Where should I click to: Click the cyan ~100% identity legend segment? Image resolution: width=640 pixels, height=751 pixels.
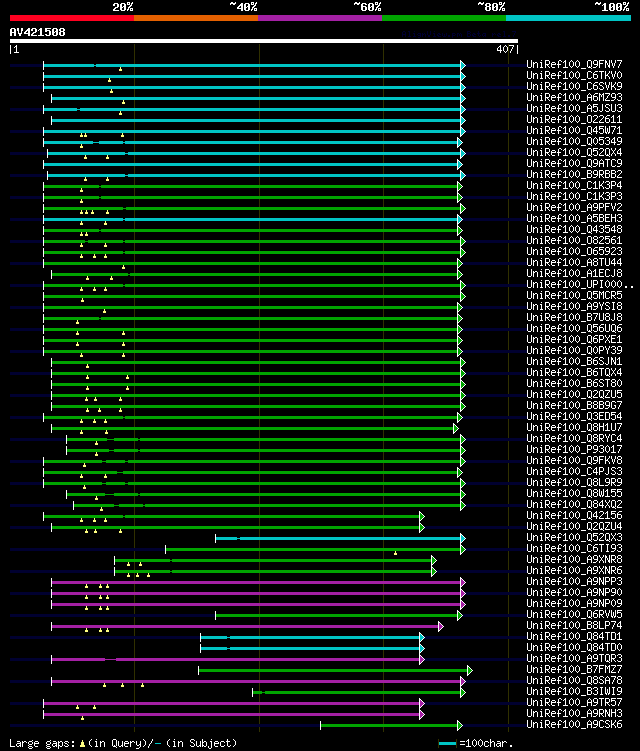pos(568,18)
